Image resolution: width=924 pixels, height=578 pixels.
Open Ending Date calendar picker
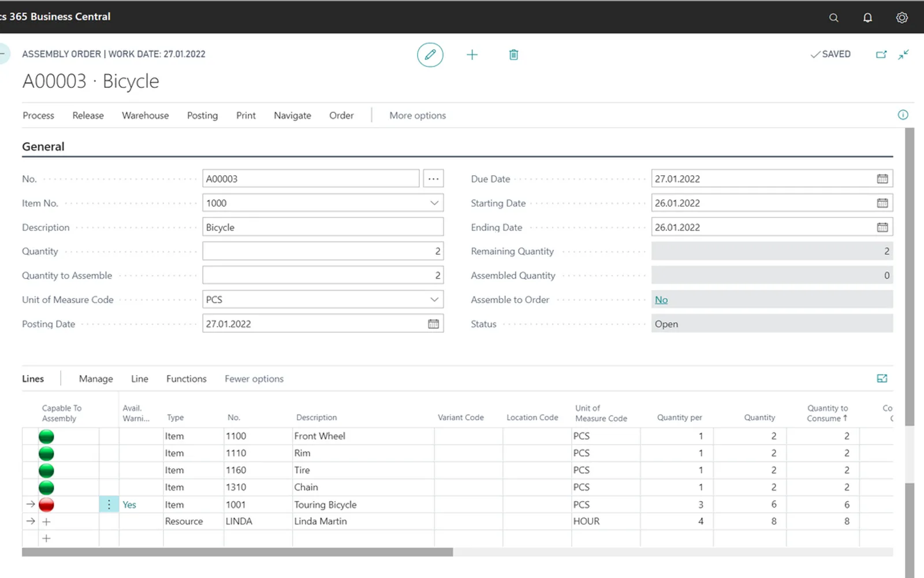[x=882, y=227]
